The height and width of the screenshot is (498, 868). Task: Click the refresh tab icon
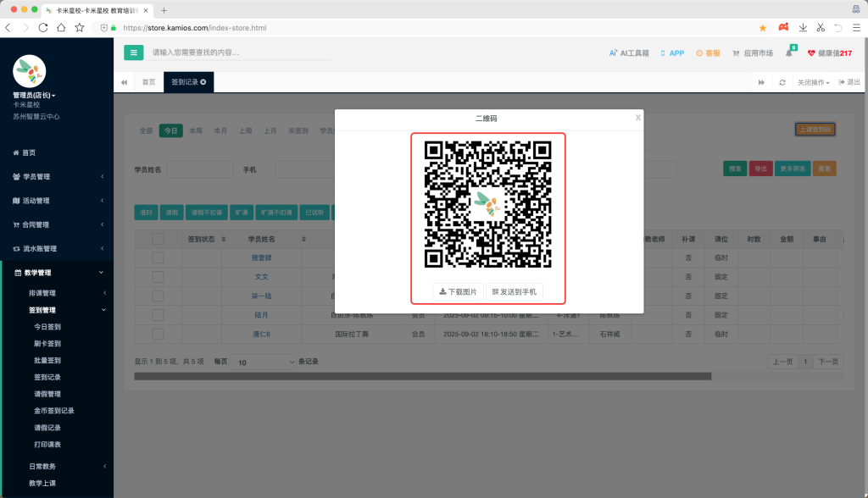pyautogui.click(x=782, y=82)
